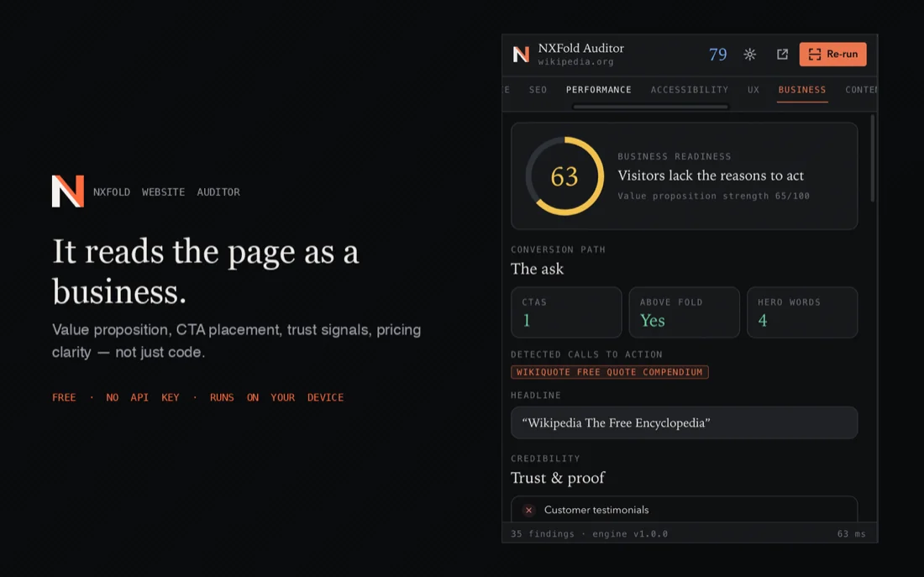
Task: Click the CTAS stat card
Action: 565,312
